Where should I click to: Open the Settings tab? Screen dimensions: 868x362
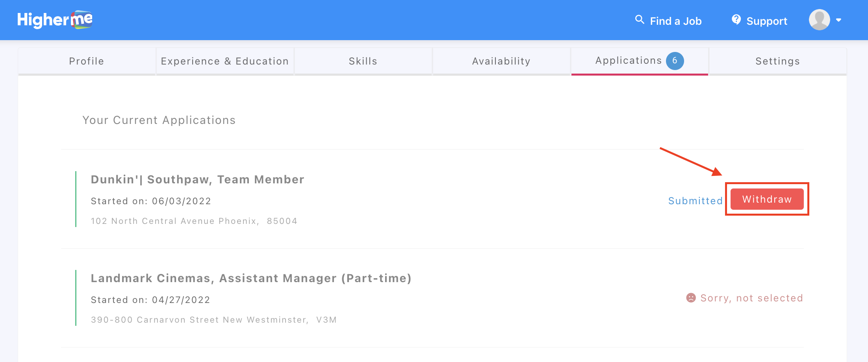click(x=778, y=61)
